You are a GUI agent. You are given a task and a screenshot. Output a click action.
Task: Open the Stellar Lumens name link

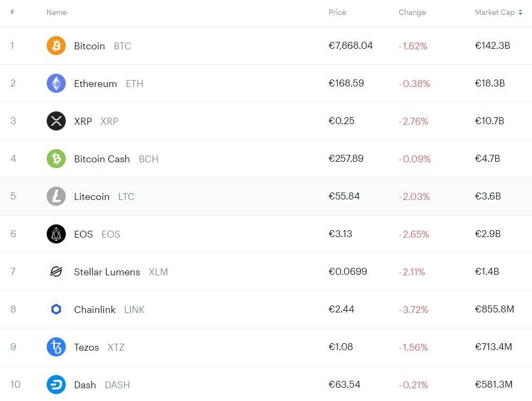[x=107, y=272]
